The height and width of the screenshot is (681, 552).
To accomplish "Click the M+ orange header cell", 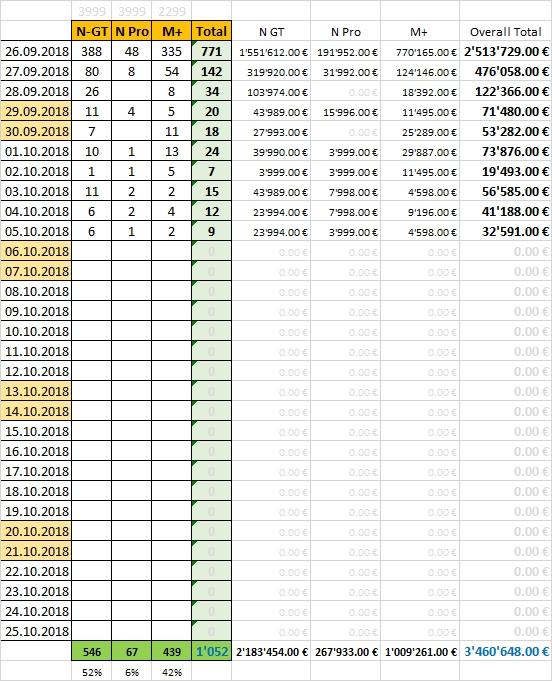I will [x=172, y=31].
